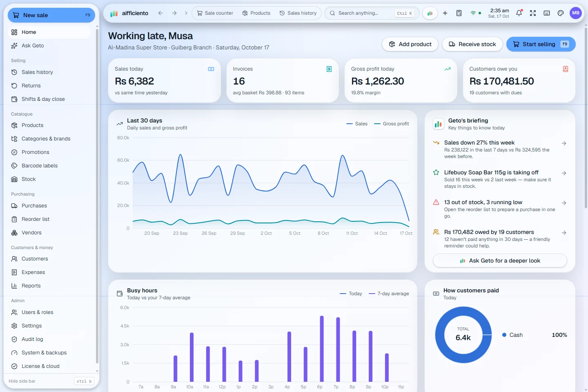Switch to the Products tab in top bar
Image resolution: width=588 pixels, height=392 pixels.
click(x=256, y=13)
